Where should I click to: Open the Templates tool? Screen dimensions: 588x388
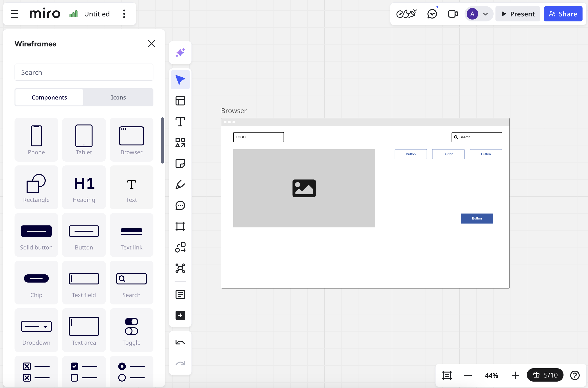[180, 101]
